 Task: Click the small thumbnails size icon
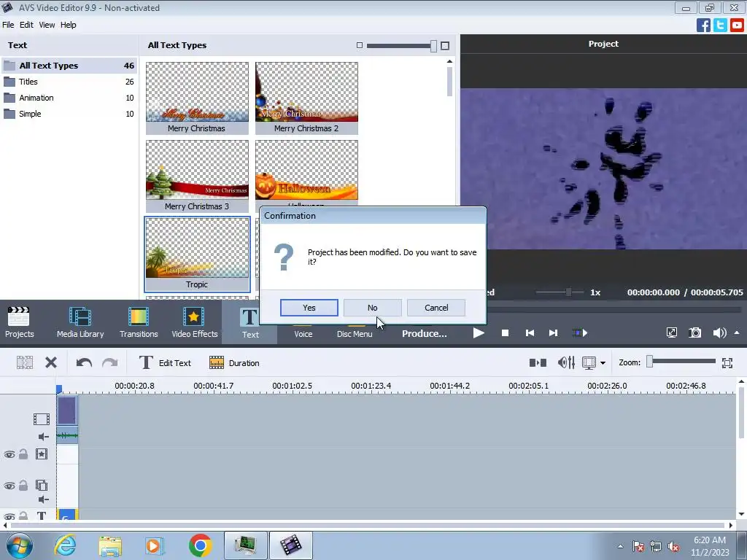(360, 46)
